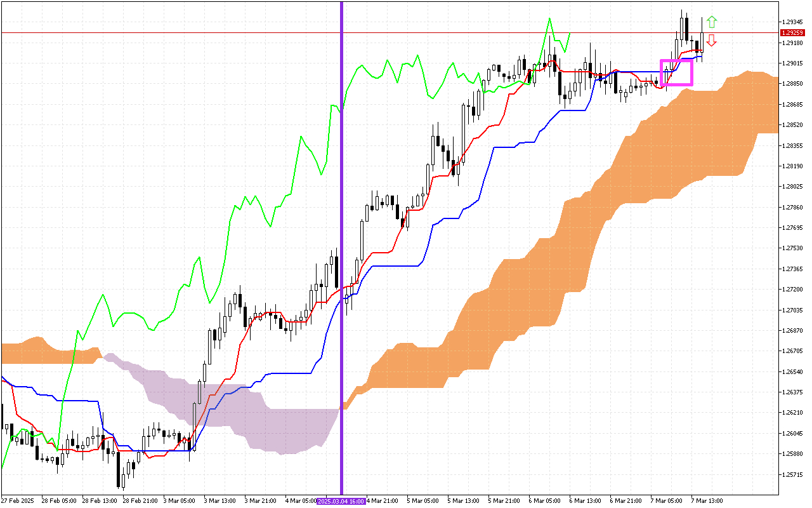Viewport: 812px width, 508px height.
Task: Click the 1.27035 price axis label
Action: pos(794,311)
